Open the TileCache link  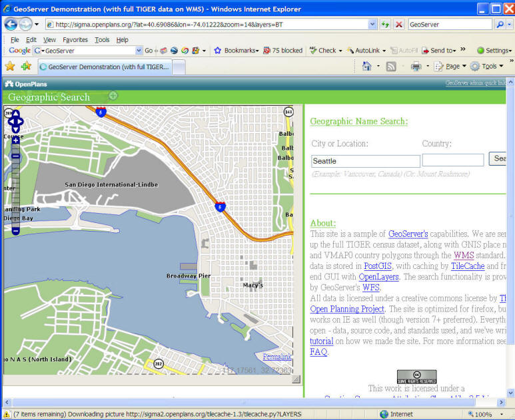(468, 266)
